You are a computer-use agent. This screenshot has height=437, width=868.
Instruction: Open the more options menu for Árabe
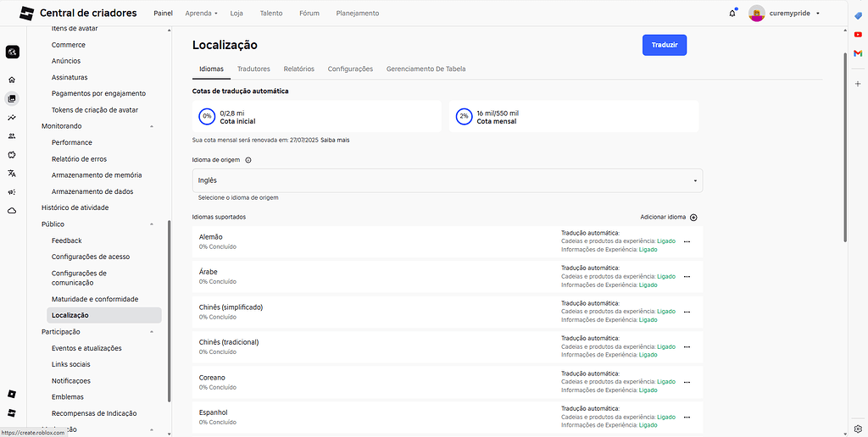point(687,277)
